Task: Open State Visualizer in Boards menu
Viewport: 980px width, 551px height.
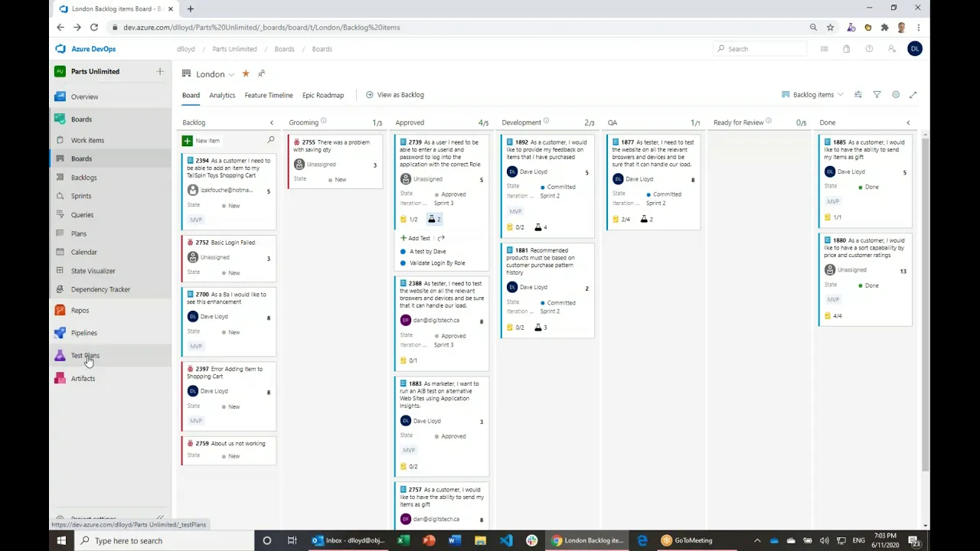Action: [93, 271]
